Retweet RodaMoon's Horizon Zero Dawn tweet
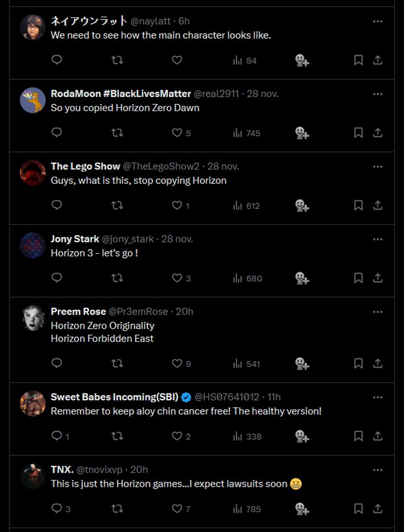Viewport: 404px width, 532px height. point(117,133)
